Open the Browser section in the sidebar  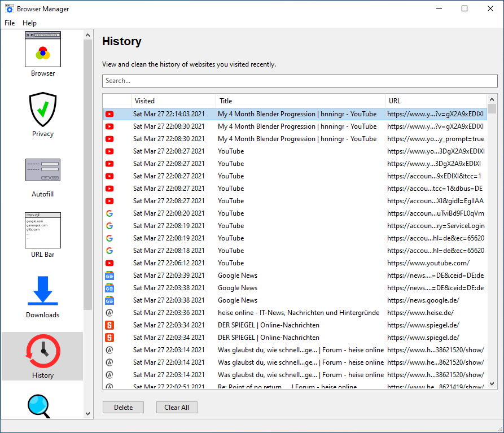click(x=43, y=54)
